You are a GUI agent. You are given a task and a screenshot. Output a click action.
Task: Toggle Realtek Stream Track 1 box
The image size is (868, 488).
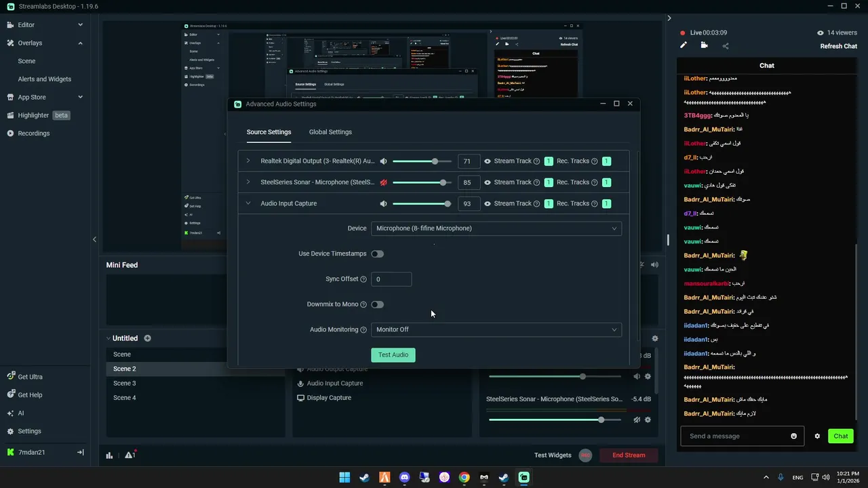coord(549,161)
